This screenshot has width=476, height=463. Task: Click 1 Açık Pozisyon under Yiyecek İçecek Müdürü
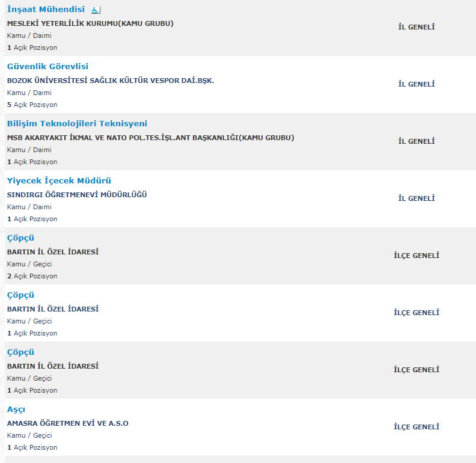pos(32,219)
